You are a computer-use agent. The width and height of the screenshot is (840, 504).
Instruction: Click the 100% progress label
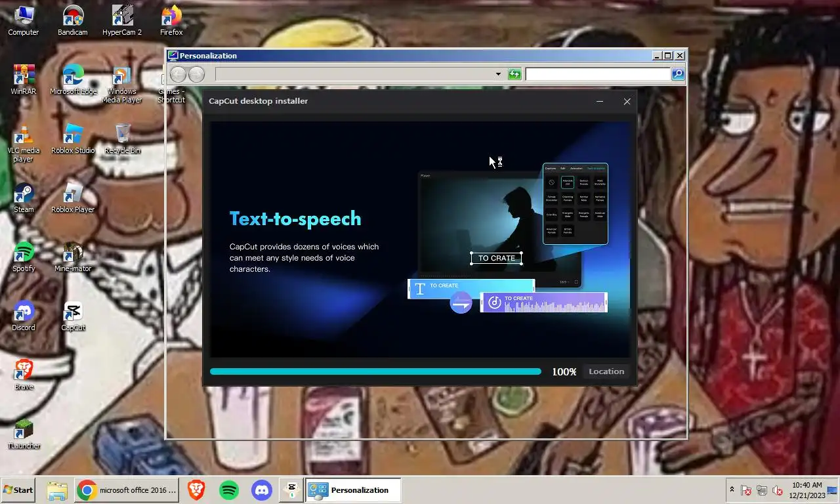click(x=564, y=371)
